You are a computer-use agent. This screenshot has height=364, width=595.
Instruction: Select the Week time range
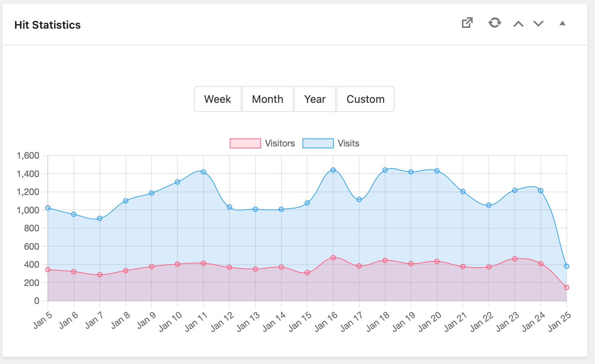[x=218, y=99]
